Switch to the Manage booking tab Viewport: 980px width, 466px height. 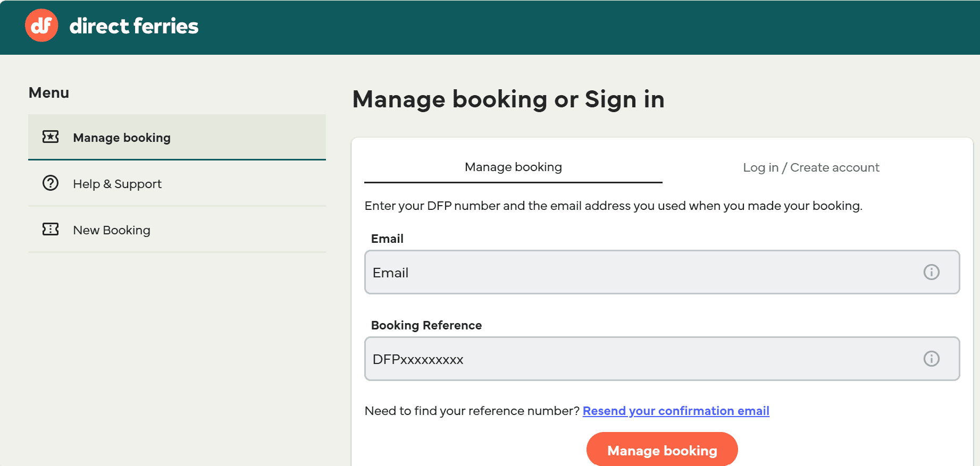513,167
